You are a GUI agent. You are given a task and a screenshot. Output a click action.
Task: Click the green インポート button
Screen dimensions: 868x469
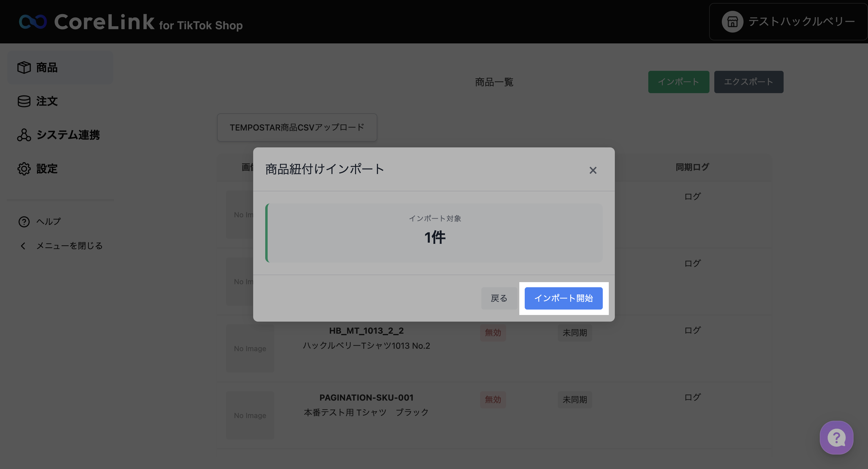click(678, 82)
